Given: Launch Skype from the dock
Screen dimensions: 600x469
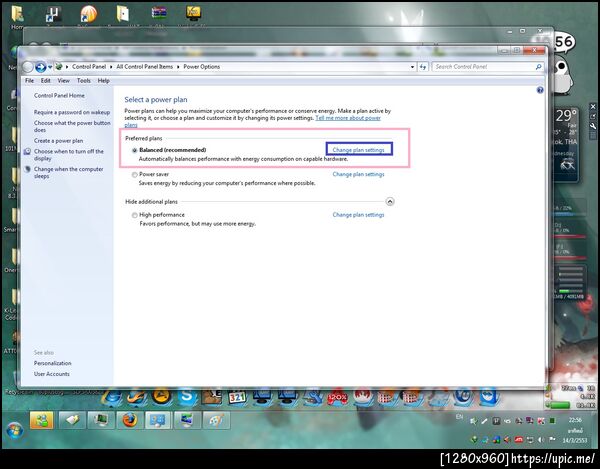Looking at the screenshot, I should pyautogui.click(x=186, y=397).
